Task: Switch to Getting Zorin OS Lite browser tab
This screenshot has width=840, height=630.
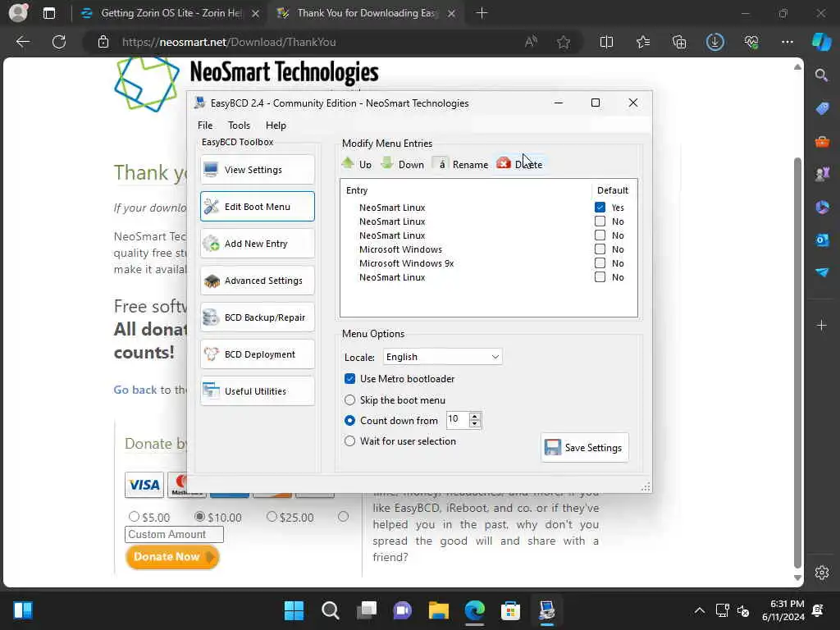Action: (171, 13)
